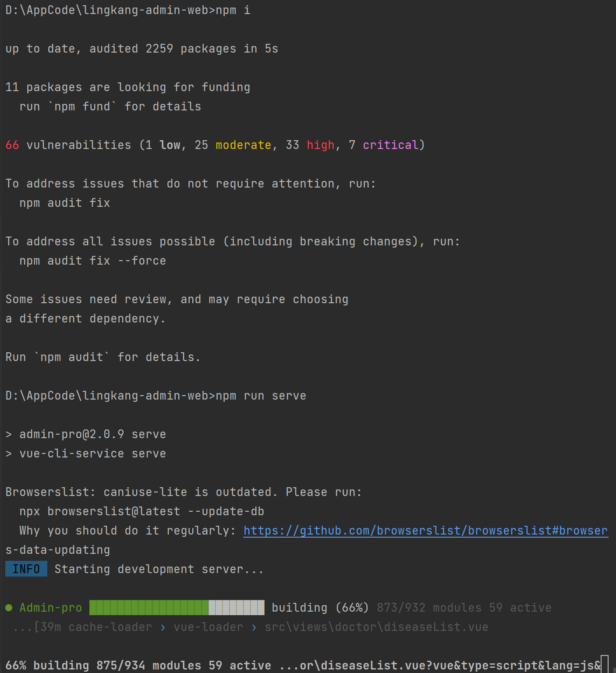Screen dimensions: 616x673
Task: Click the red 'high' severity word
Action: (321, 145)
